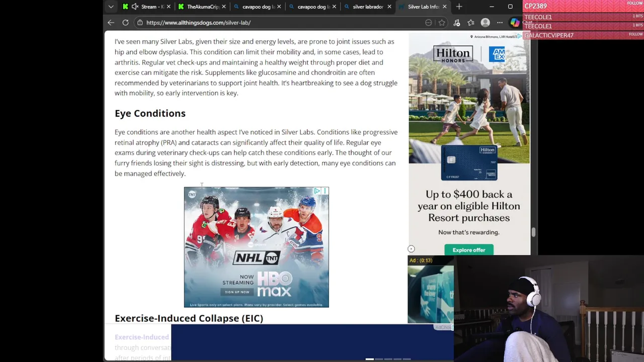Go back to the previous page

point(111,23)
